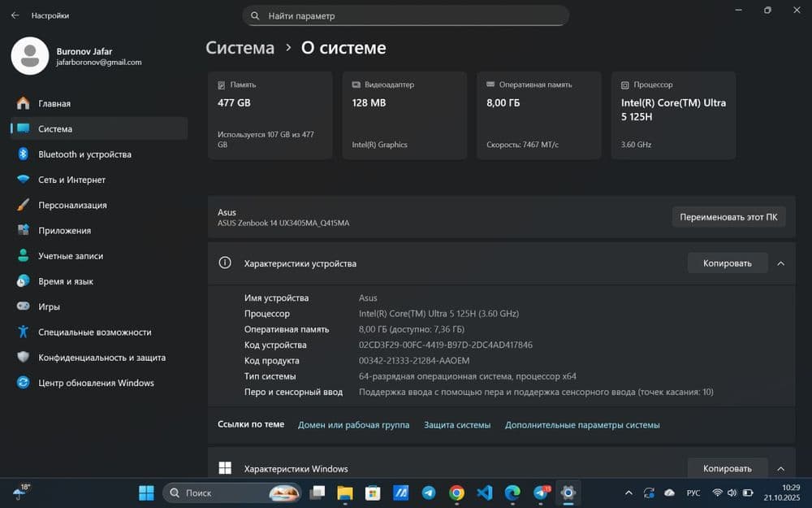This screenshot has height=508, width=812.
Task: Open Приложения settings
Action: [99, 230]
